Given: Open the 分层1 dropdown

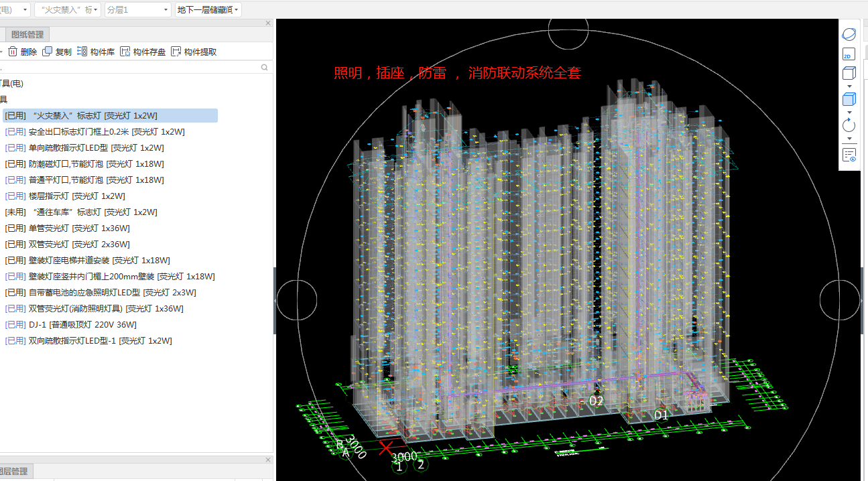Looking at the screenshot, I should coord(138,9).
